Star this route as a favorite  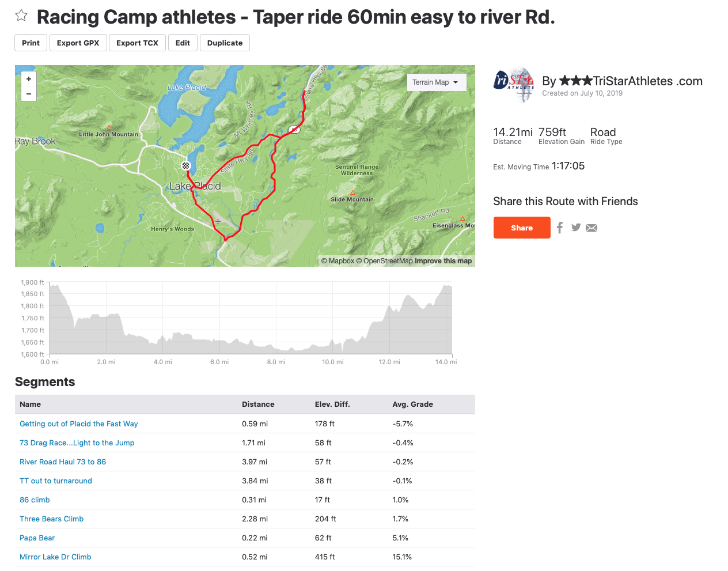coord(21,16)
